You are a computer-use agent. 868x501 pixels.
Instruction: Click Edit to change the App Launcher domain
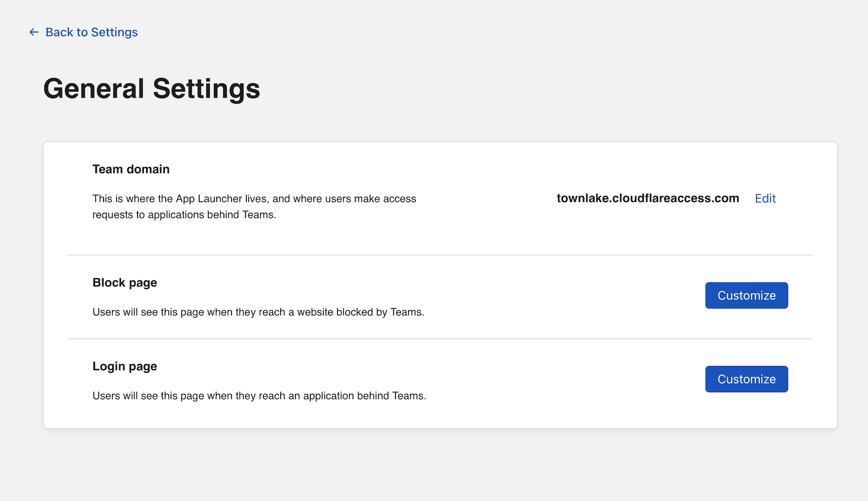765,198
